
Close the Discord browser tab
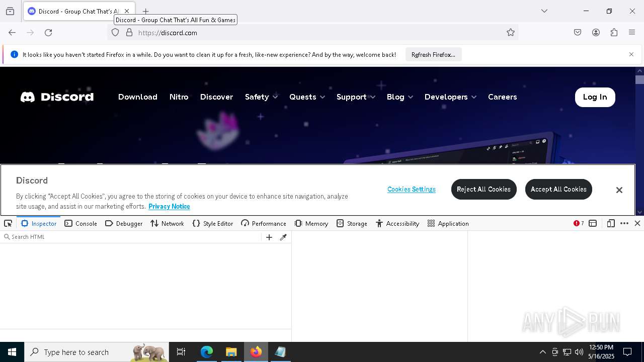(x=127, y=11)
